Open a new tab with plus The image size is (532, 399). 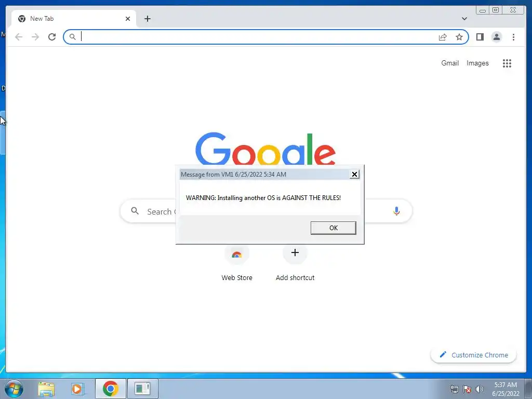click(147, 19)
